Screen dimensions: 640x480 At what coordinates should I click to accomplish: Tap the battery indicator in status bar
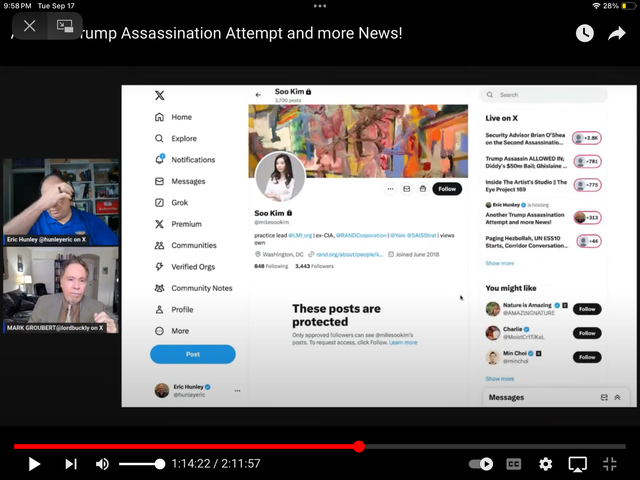(x=628, y=6)
